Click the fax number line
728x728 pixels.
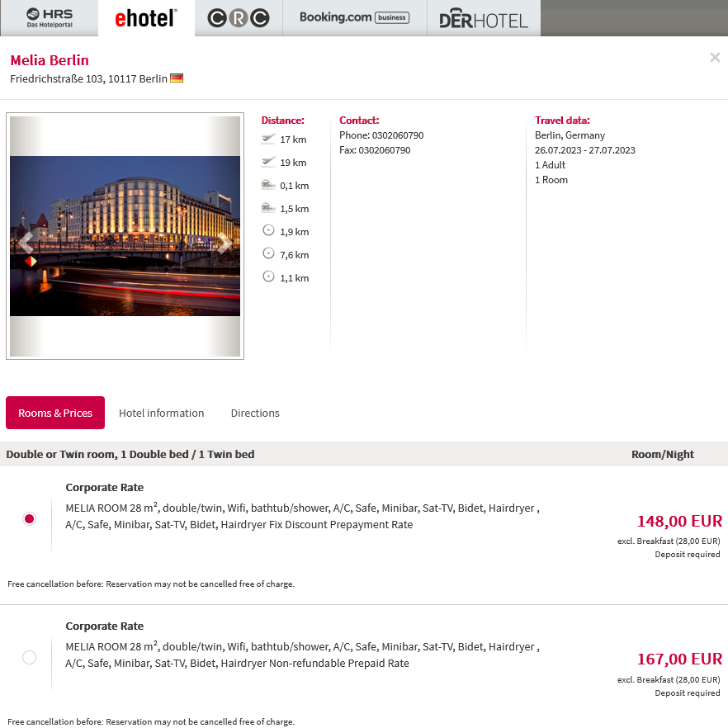click(375, 150)
